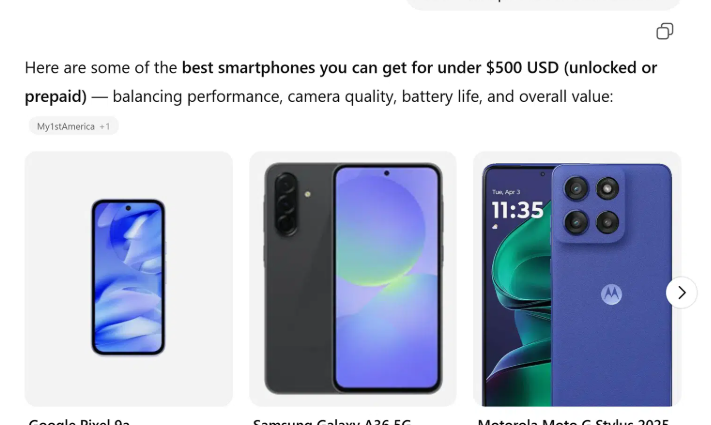Click the Motorola batwing logo on phone
This screenshot has width=711, height=425.
coord(611,294)
